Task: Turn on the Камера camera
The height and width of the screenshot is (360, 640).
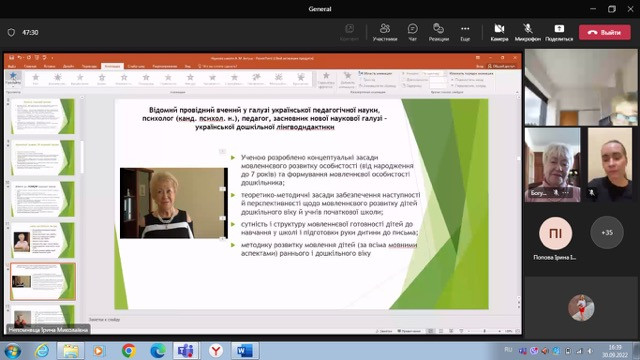Action: [499, 32]
